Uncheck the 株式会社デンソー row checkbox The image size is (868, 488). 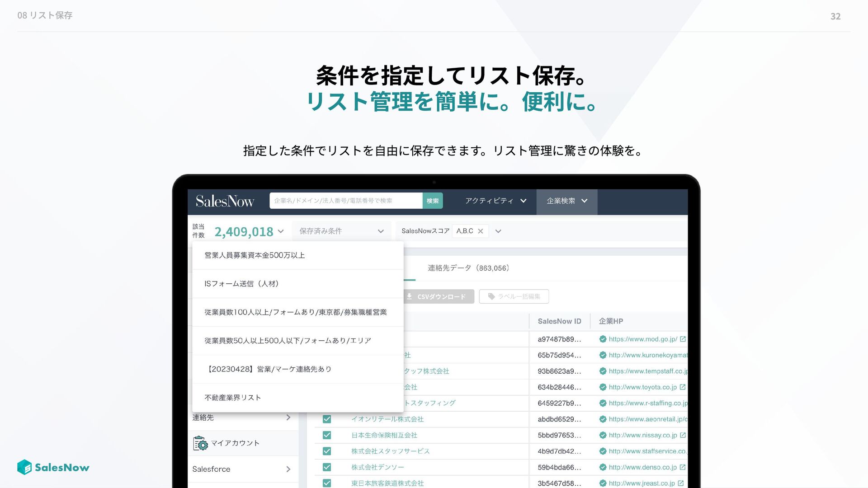[327, 467]
